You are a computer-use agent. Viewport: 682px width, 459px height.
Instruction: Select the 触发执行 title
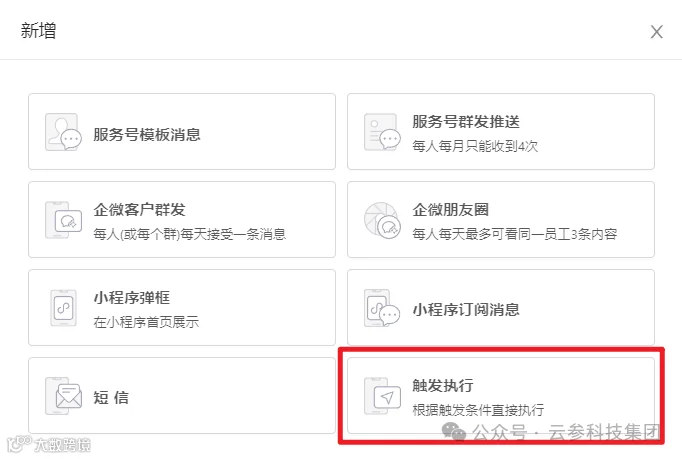[x=443, y=385]
